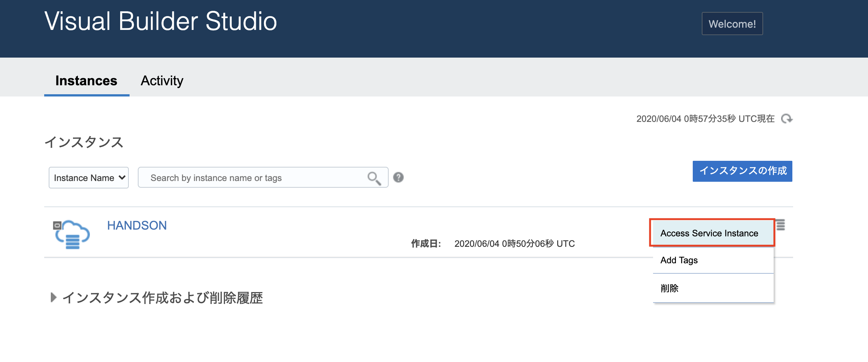Toggle the HANDSON hamburger action menu icon

point(780,225)
